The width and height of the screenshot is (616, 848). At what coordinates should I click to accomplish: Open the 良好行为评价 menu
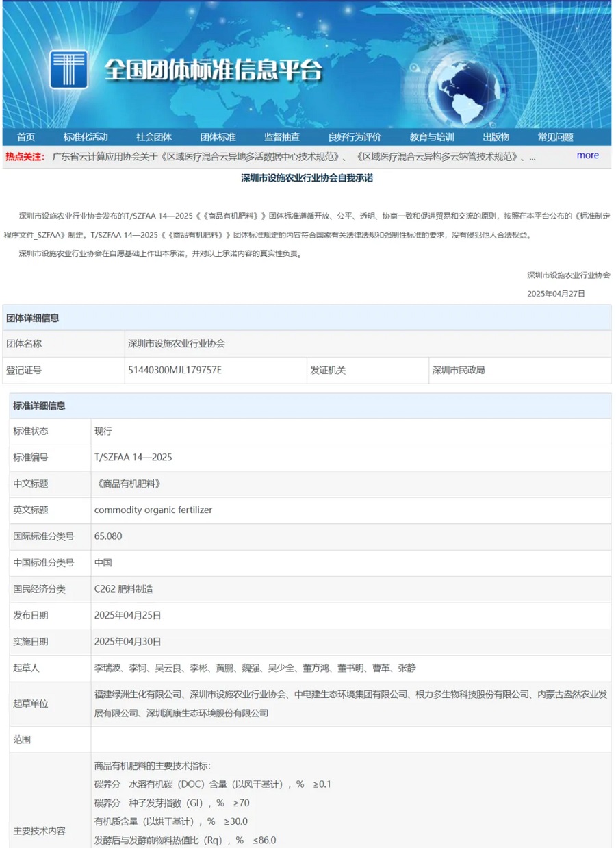(355, 137)
